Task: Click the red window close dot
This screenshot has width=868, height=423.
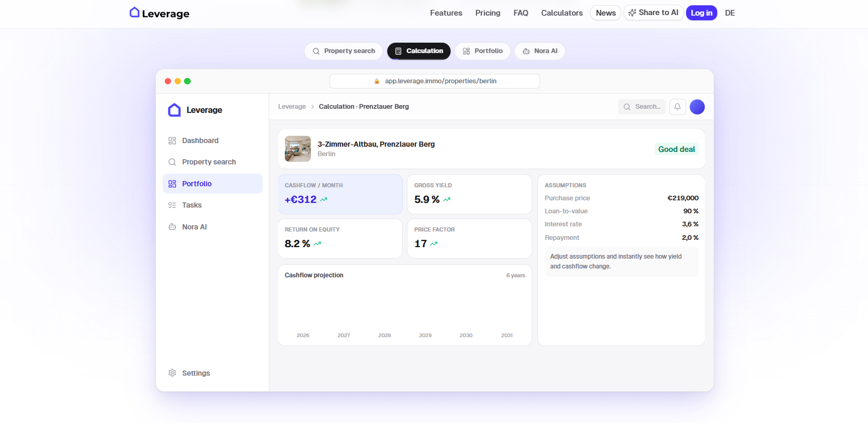Action: 168,81
